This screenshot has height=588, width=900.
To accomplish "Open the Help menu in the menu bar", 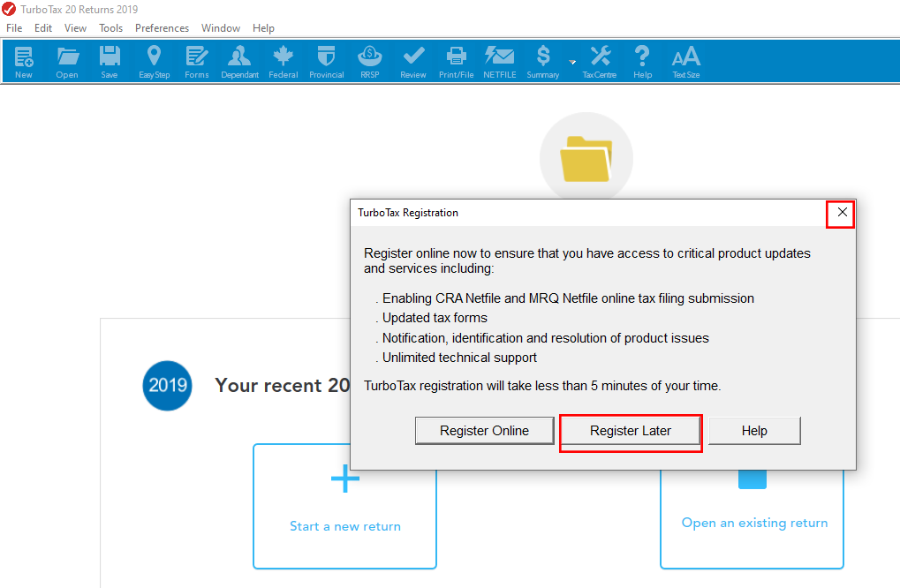I will click(263, 28).
